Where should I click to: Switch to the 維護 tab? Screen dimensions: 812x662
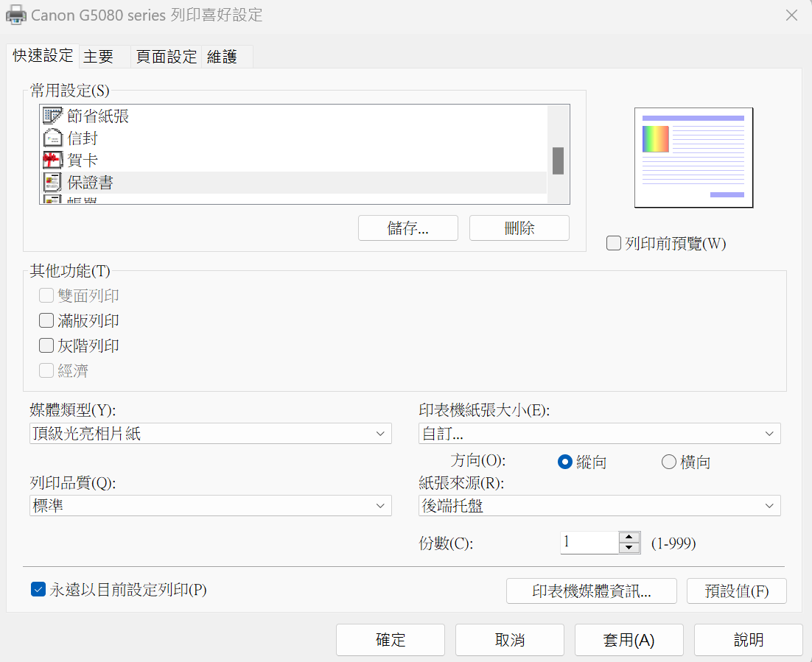click(x=223, y=56)
